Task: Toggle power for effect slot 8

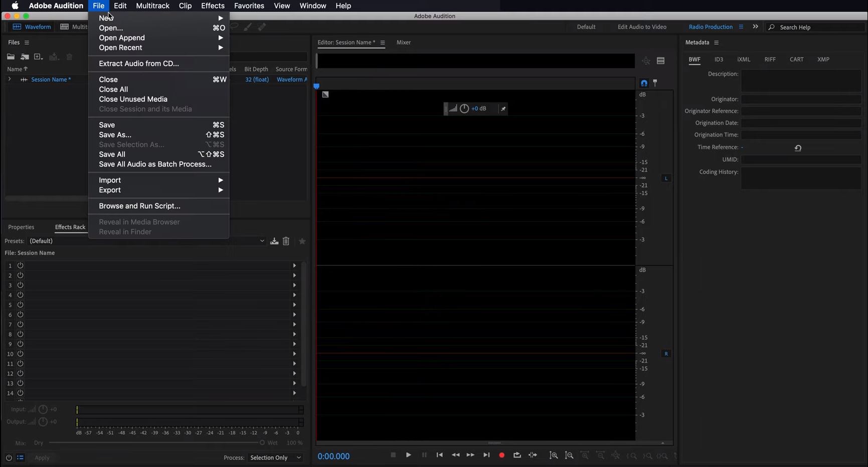Action: (x=21, y=334)
